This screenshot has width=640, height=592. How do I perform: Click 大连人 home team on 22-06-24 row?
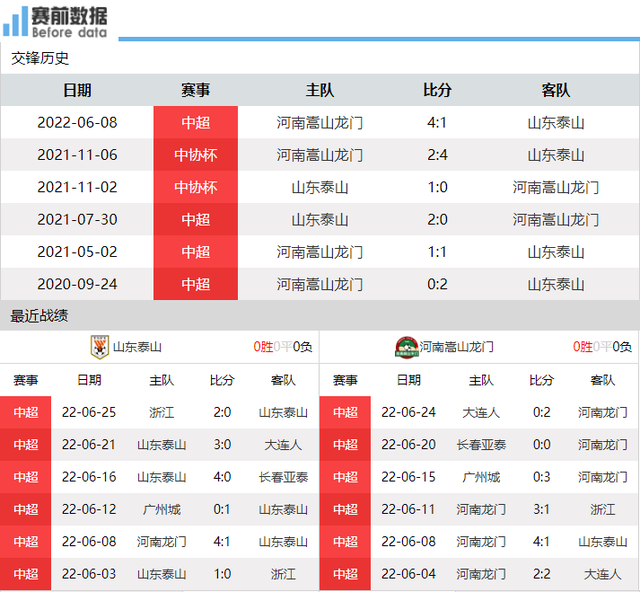(481, 412)
